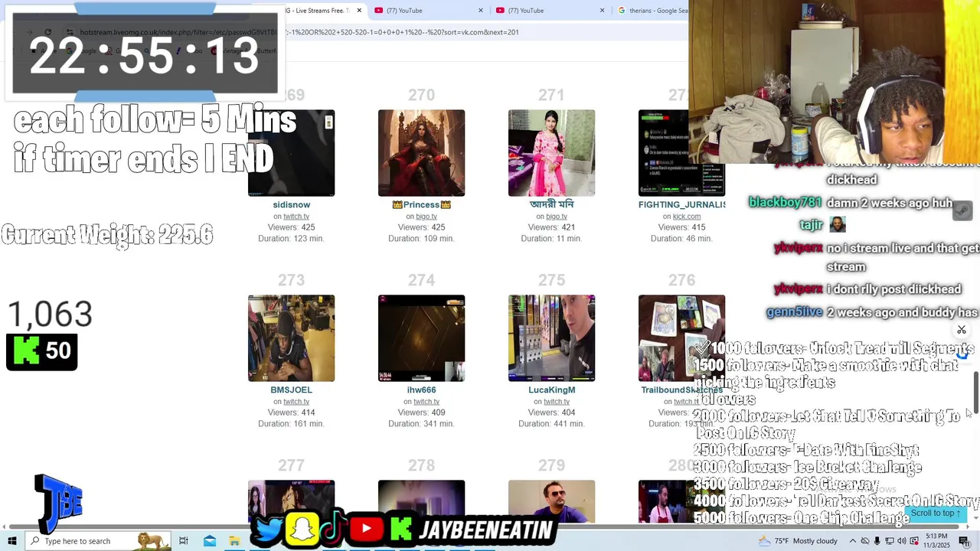Viewport: 980px width, 551px height.
Task: Open the sidisnow stream thumbnail
Action: click(292, 153)
